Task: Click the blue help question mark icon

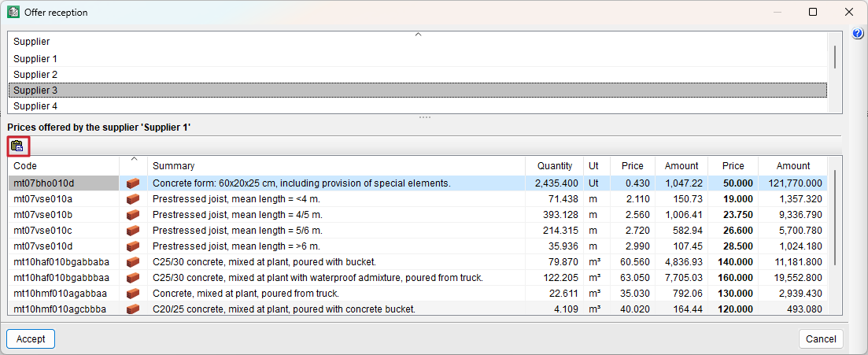Action: (x=858, y=34)
